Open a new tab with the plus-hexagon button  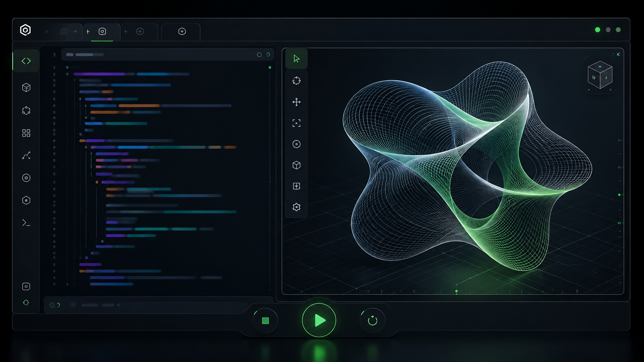182,32
